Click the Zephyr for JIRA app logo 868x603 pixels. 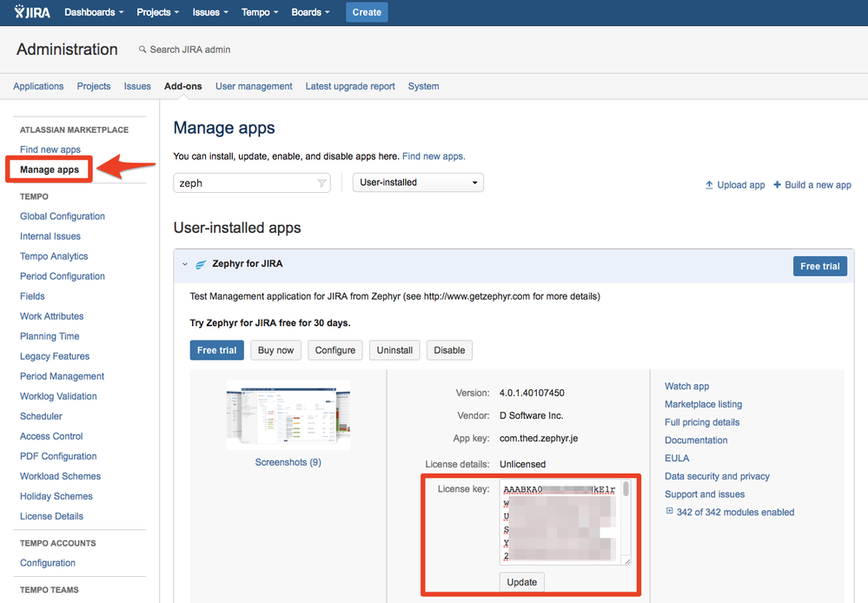coord(201,264)
